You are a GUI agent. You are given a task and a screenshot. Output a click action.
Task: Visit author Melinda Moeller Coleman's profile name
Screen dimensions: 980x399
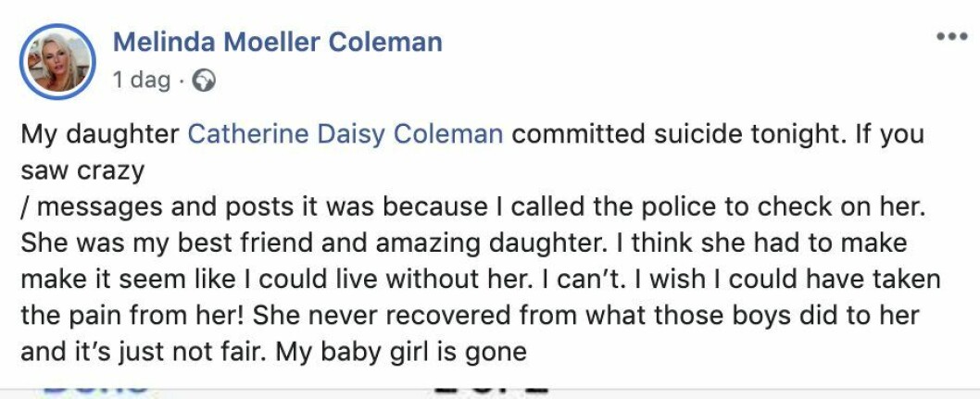pos(278,42)
